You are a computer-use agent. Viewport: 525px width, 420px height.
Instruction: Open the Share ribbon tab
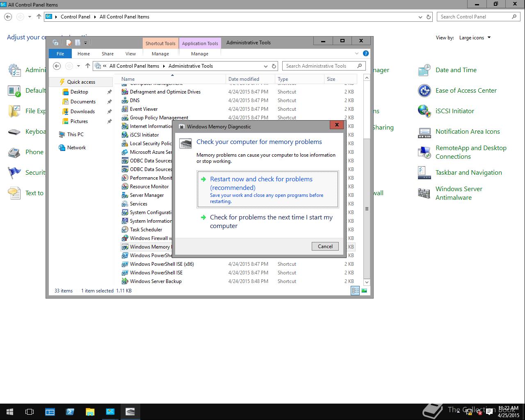[x=107, y=54]
